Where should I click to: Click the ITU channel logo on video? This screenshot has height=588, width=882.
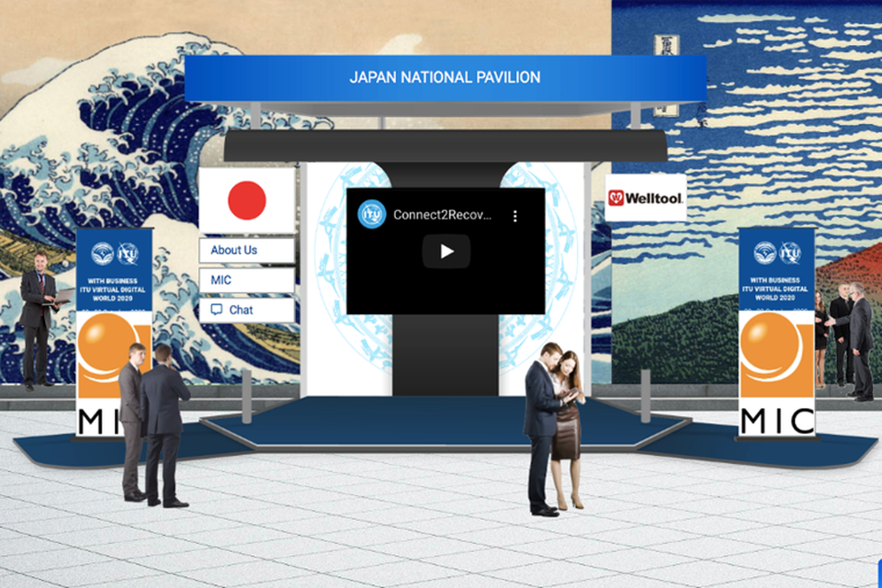pyautogui.click(x=372, y=214)
